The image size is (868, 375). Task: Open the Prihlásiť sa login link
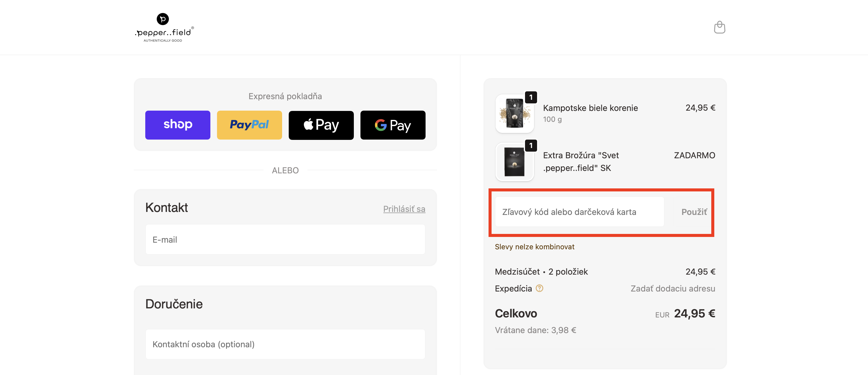pos(404,209)
